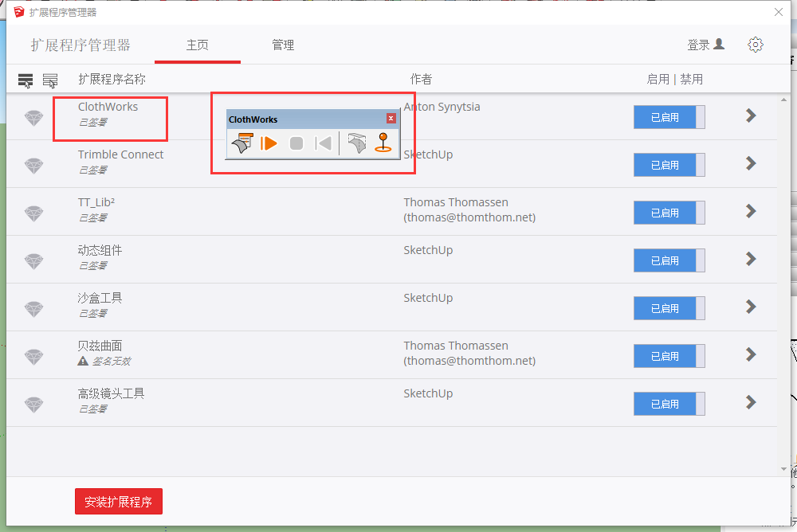Click the deselect list icon in the header

click(49, 80)
